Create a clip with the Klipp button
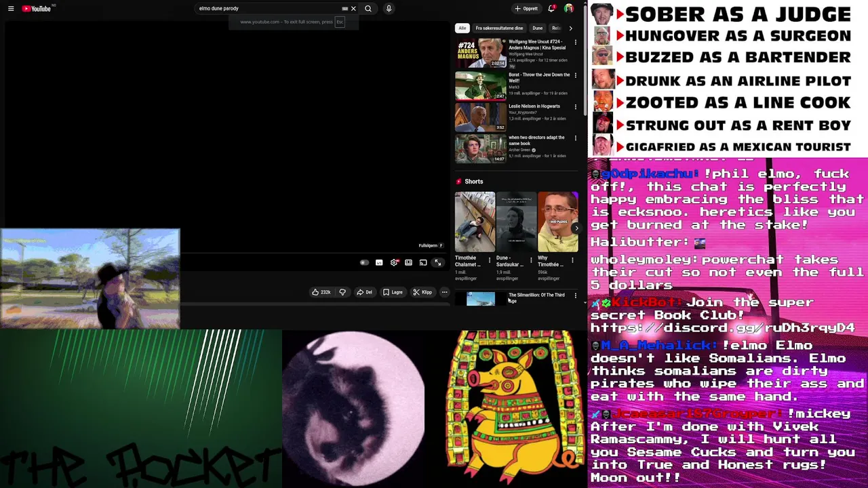 (x=422, y=292)
